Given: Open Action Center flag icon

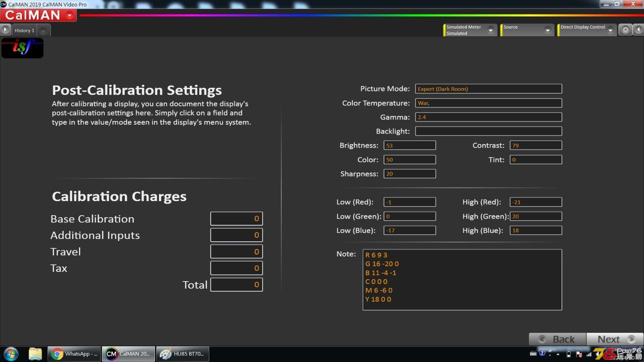Looking at the screenshot, I should point(579,354).
